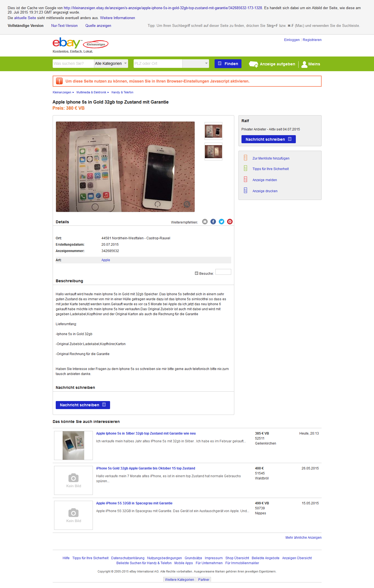Share listing on Twitter
This screenshot has width=374, height=588.
click(x=222, y=222)
